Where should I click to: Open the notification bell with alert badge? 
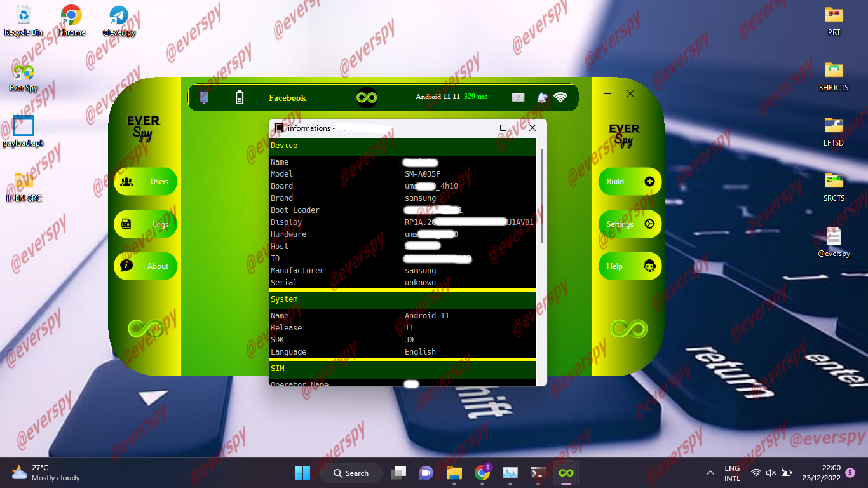(541, 97)
